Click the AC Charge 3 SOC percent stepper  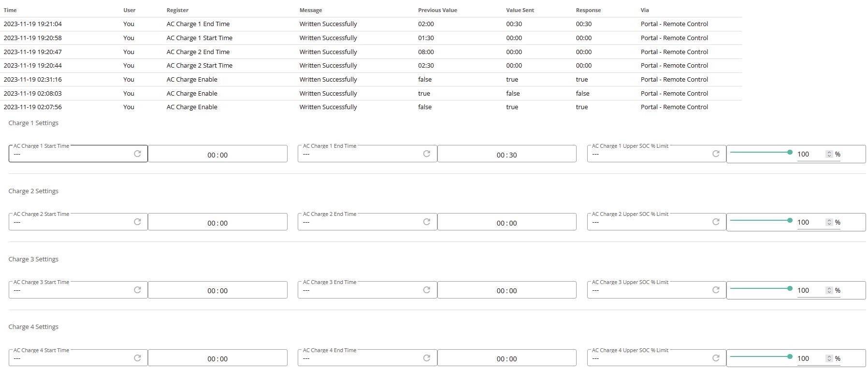[829, 290]
